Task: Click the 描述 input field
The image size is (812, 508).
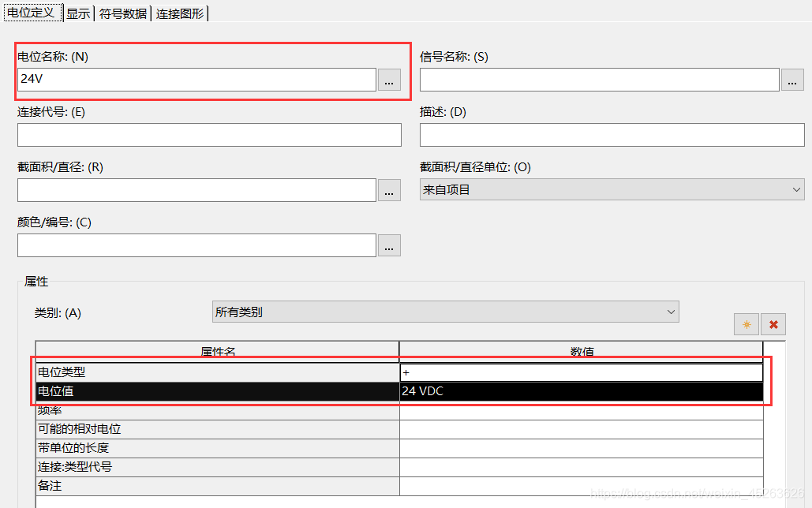Action: (612, 135)
